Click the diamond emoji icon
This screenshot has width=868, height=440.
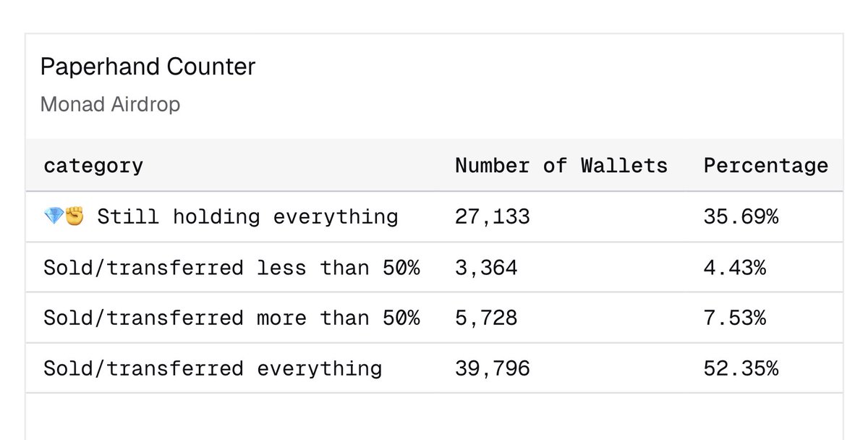point(54,216)
